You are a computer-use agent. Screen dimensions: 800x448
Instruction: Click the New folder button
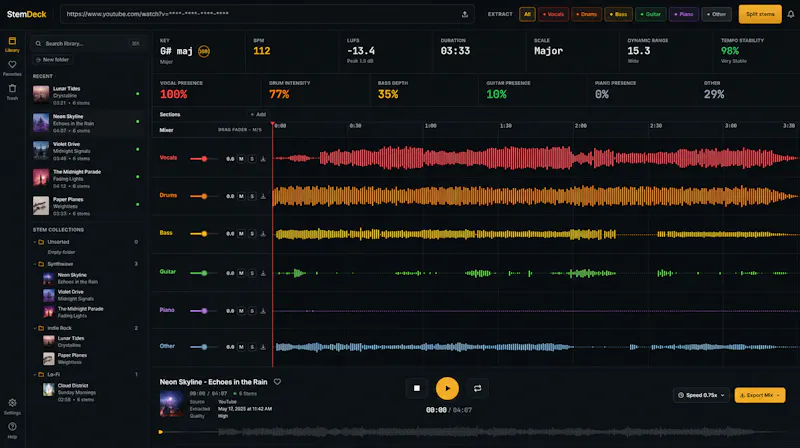tap(53, 60)
